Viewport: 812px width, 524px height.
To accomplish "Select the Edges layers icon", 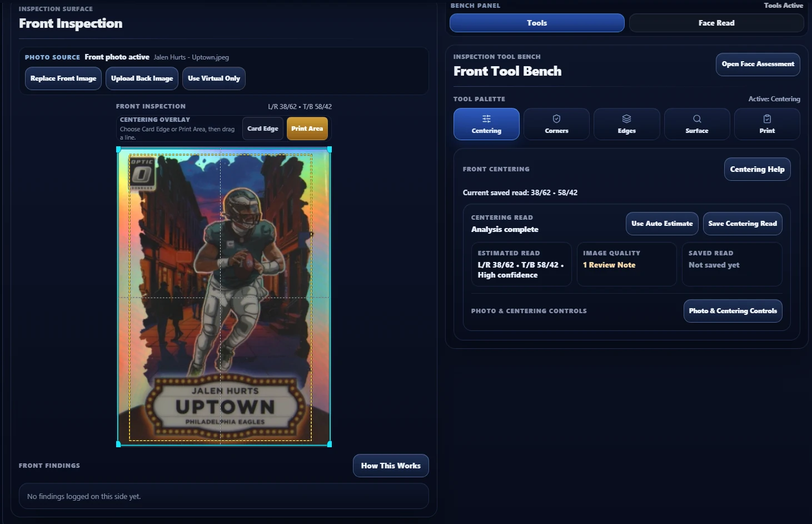I will click(x=626, y=118).
